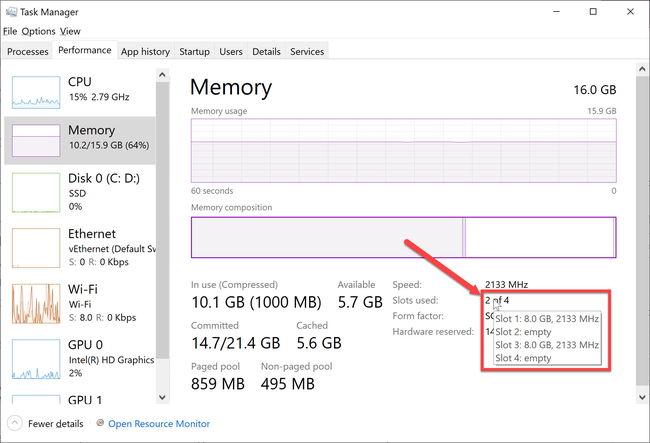Viewport: 650px width, 443px height.
Task: Open the Options menu
Action: pyautogui.click(x=38, y=31)
